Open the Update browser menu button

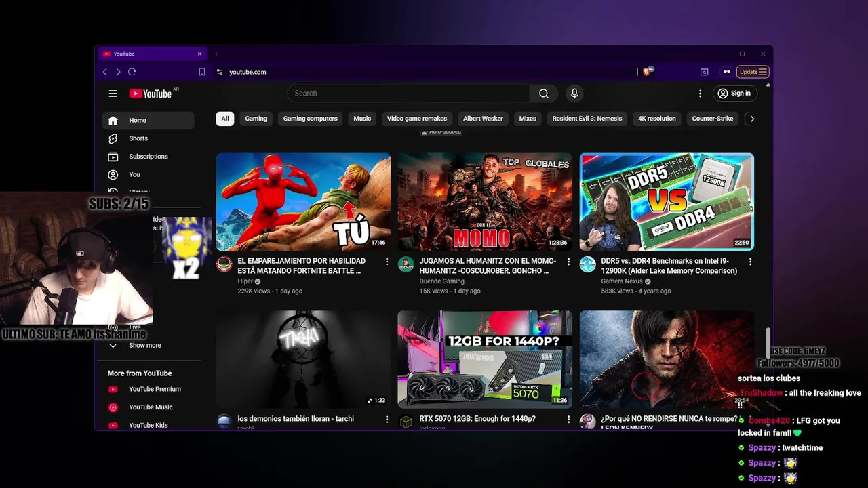[x=753, y=72]
